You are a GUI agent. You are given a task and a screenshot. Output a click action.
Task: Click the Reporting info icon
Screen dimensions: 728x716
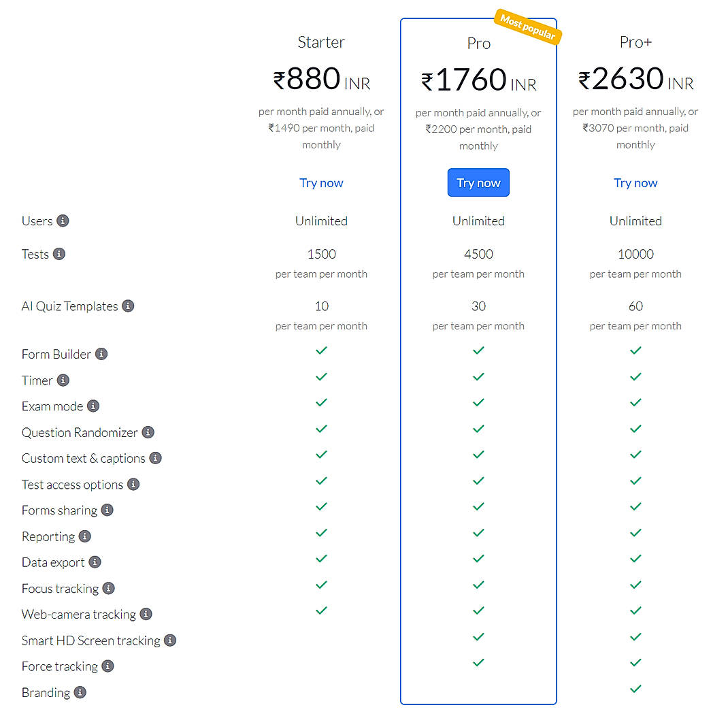[84, 536]
